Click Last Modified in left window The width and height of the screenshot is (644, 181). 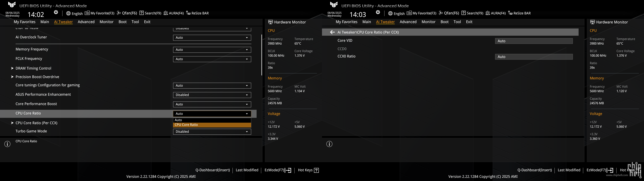coord(247,170)
